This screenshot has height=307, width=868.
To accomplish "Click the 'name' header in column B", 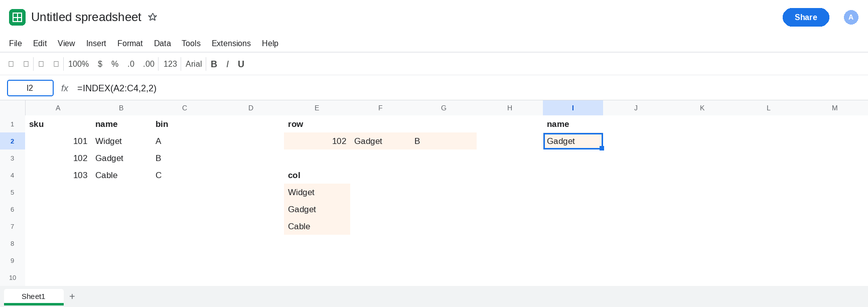I will [x=121, y=124].
